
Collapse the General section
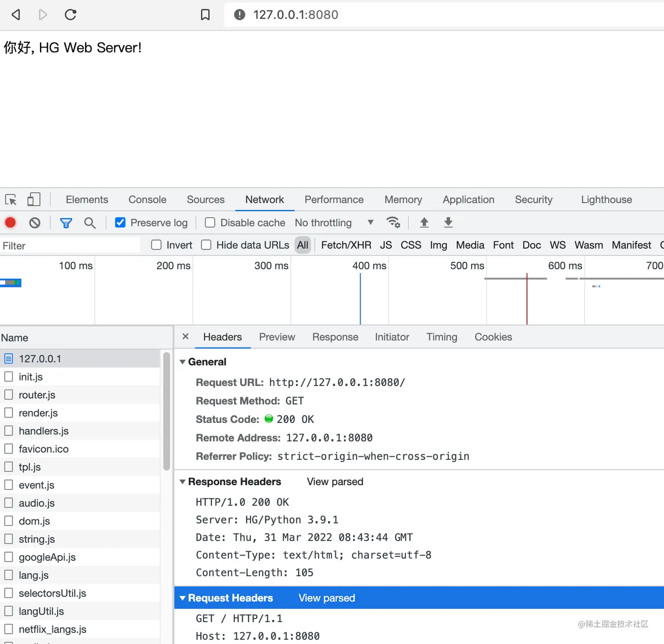click(182, 362)
